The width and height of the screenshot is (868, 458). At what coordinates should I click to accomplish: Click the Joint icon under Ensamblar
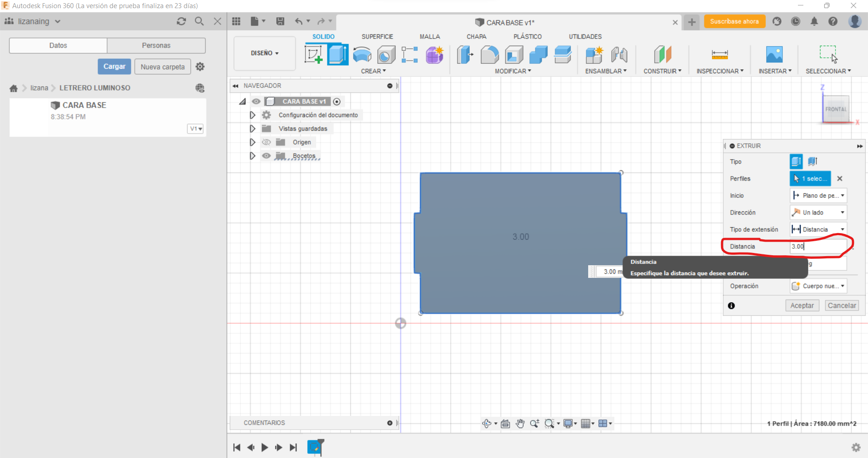[619, 55]
